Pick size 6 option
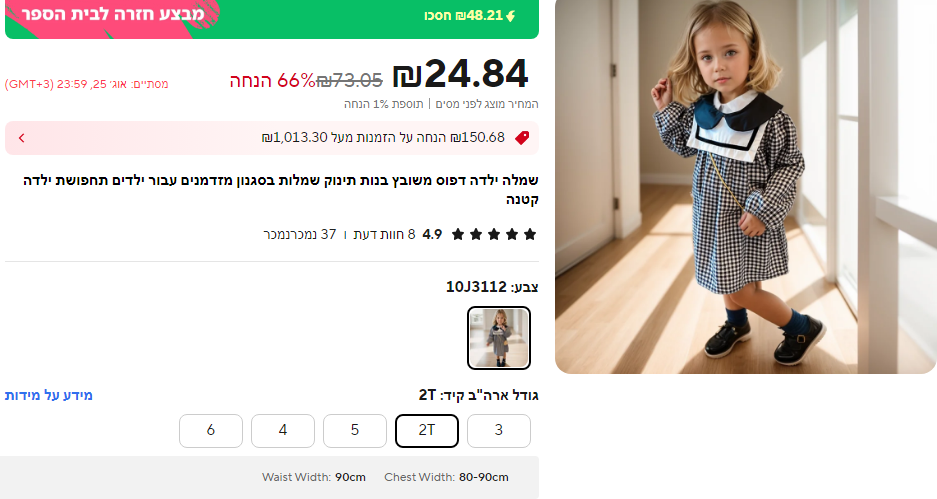Viewport: 937px width, 499px height. (x=211, y=430)
